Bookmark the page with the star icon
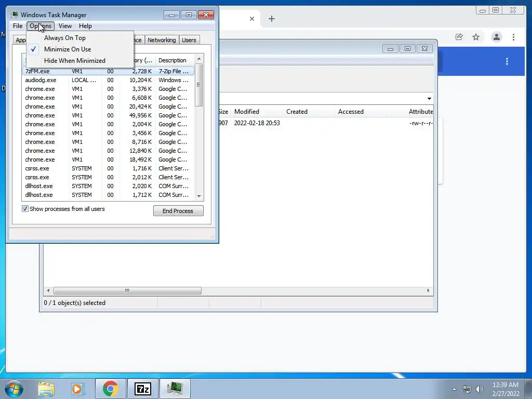Image resolution: width=532 pixels, height=399 pixels. coord(476,37)
